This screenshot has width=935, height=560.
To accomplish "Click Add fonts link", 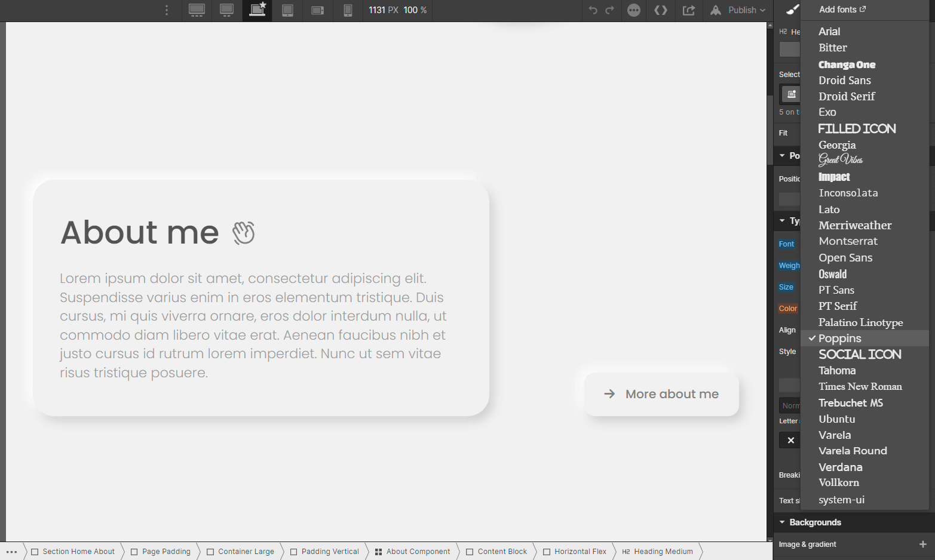I will 842,10.
